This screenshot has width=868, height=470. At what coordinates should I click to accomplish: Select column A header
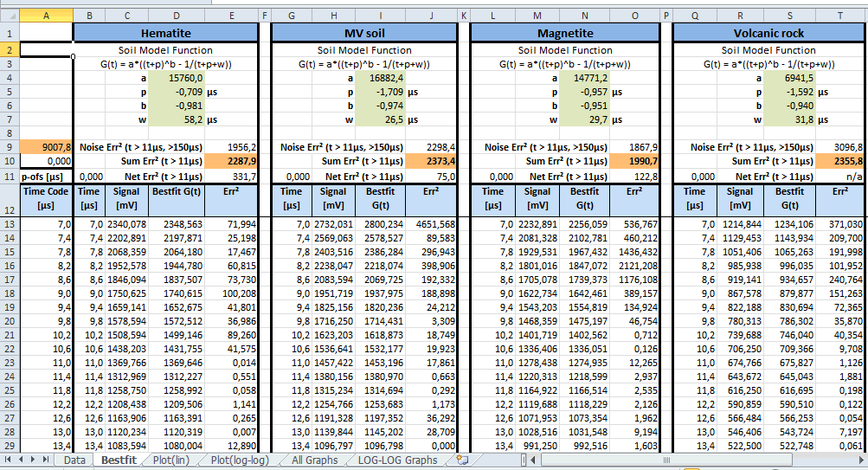point(46,16)
